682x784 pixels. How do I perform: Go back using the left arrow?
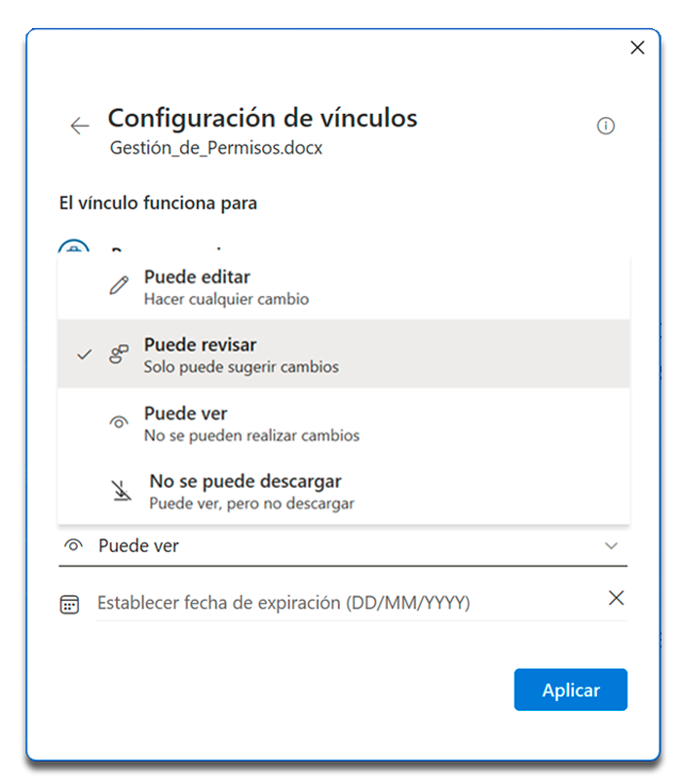click(80, 126)
